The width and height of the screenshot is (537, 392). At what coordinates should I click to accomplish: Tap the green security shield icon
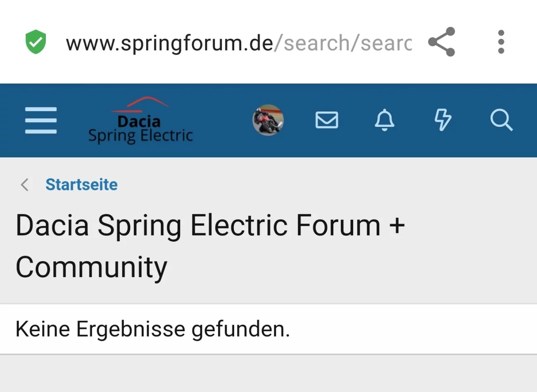[x=36, y=42]
